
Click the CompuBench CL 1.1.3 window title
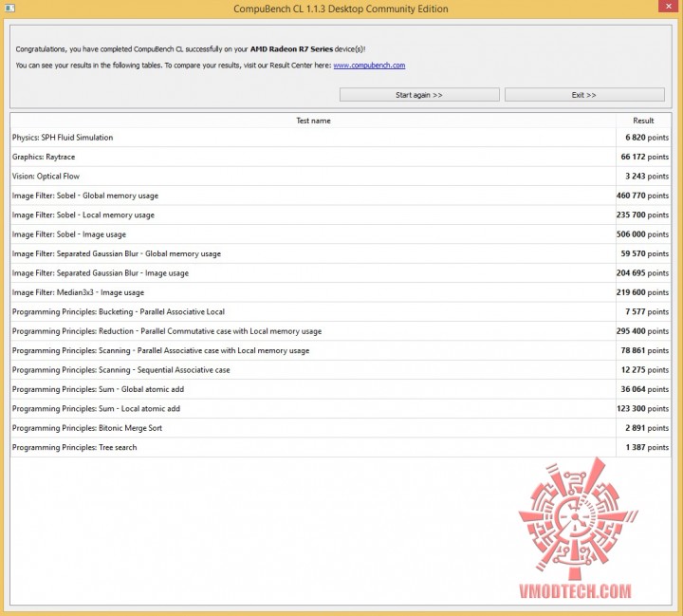pyautogui.click(x=341, y=9)
